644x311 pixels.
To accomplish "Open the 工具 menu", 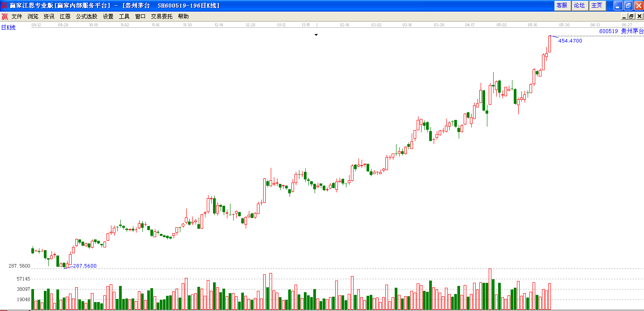I will click(x=124, y=17).
